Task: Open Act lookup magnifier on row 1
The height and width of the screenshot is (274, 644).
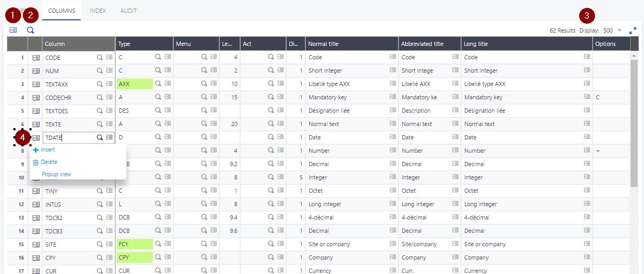Action: tap(271, 57)
